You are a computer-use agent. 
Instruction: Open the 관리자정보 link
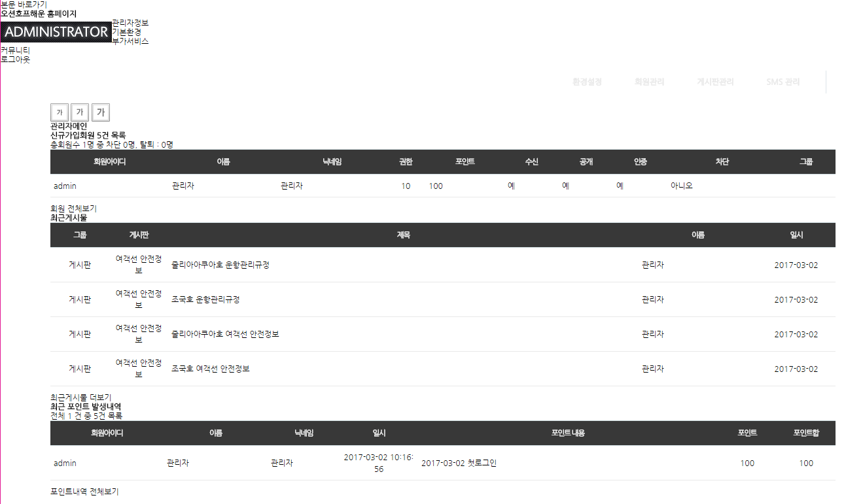[x=130, y=23]
